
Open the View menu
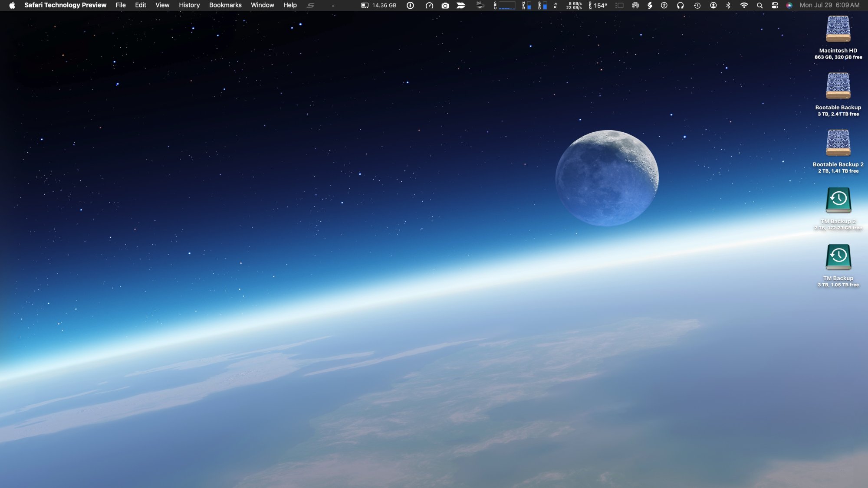162,5
